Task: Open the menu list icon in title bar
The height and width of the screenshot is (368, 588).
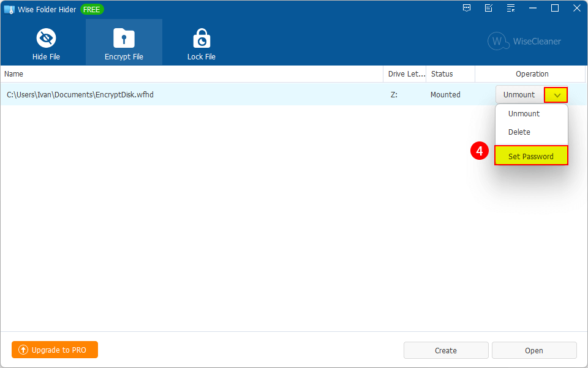Action: point(511,8)
